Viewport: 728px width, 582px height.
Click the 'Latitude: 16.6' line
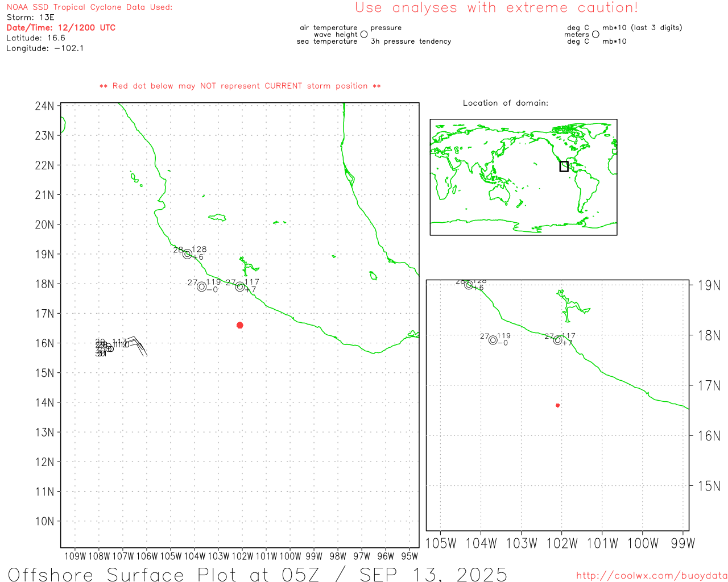click(36, 38)
